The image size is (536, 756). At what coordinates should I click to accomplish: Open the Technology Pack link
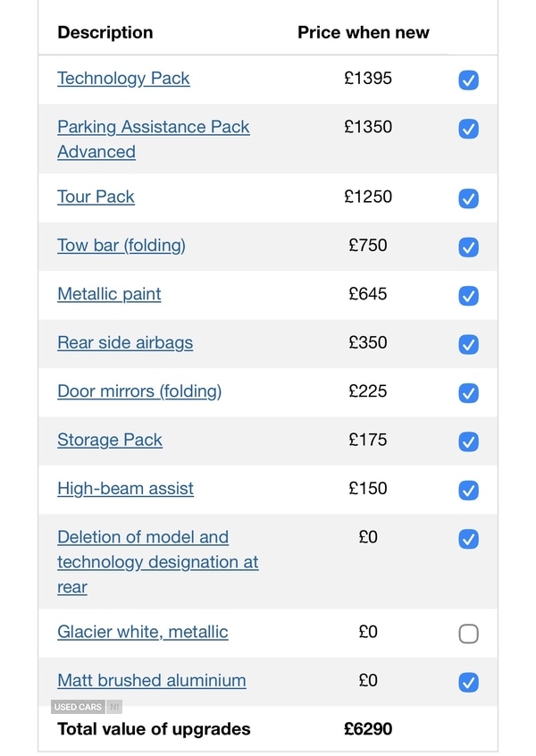click(123, 79)
